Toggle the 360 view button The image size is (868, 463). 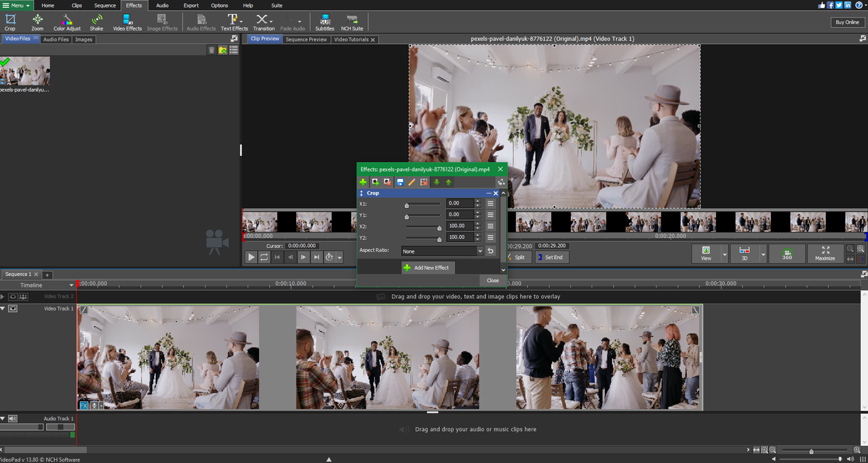[x=787, y=254]
